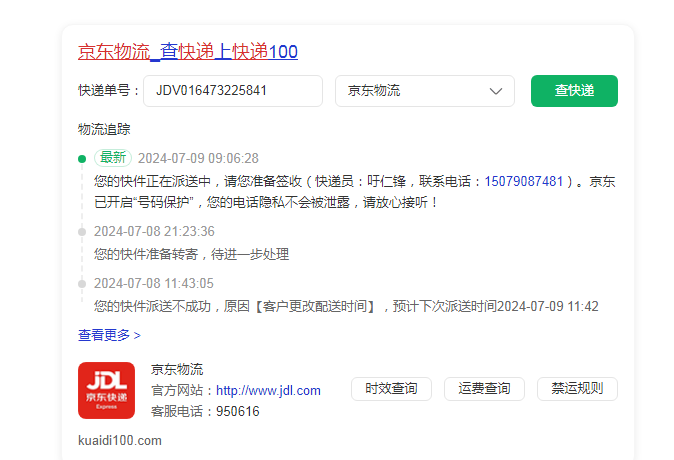674x460 pixels.
Task: Click the courier phone number 15079087481
Action: tap(524, 181)
